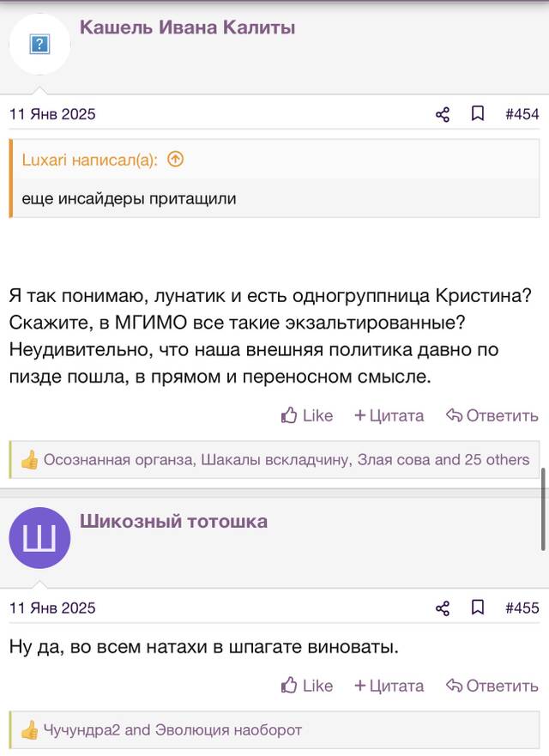Open Шикозный тотошка profile name
Viewport: 549px width, 756px height.
(x=173, y=521)
